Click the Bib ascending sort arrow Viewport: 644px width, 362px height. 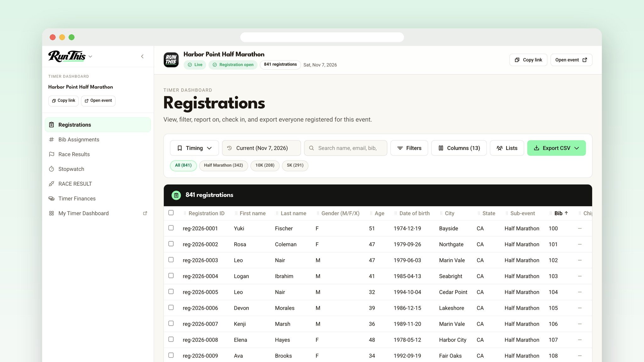(566, 213)
